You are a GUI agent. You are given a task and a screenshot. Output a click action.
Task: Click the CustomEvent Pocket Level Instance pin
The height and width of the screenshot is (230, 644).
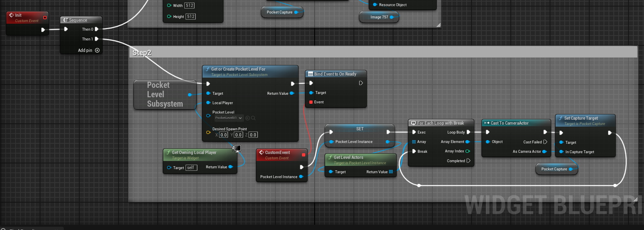(x=301, y=176)
